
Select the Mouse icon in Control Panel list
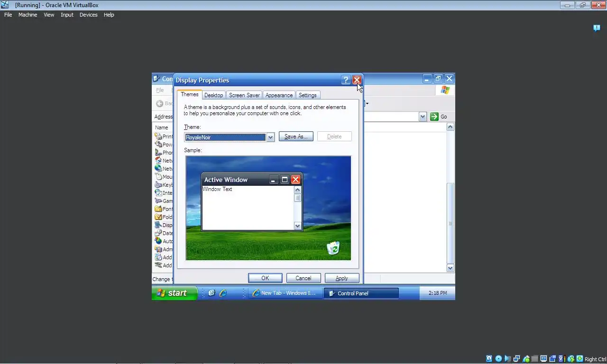point(158,177)
